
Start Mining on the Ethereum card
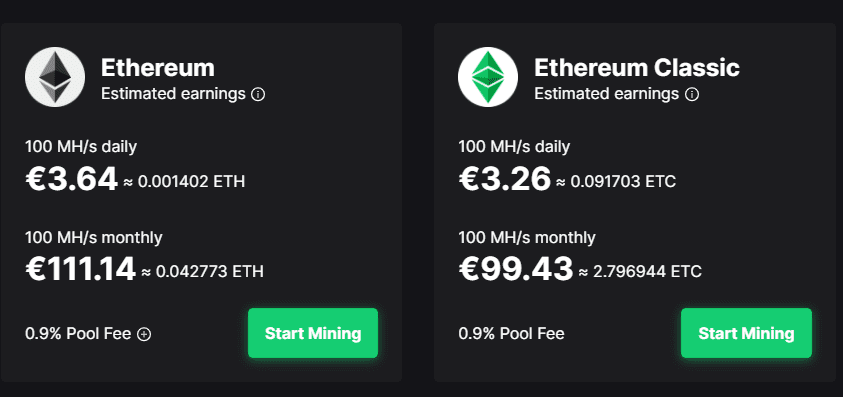coord(313,333)
